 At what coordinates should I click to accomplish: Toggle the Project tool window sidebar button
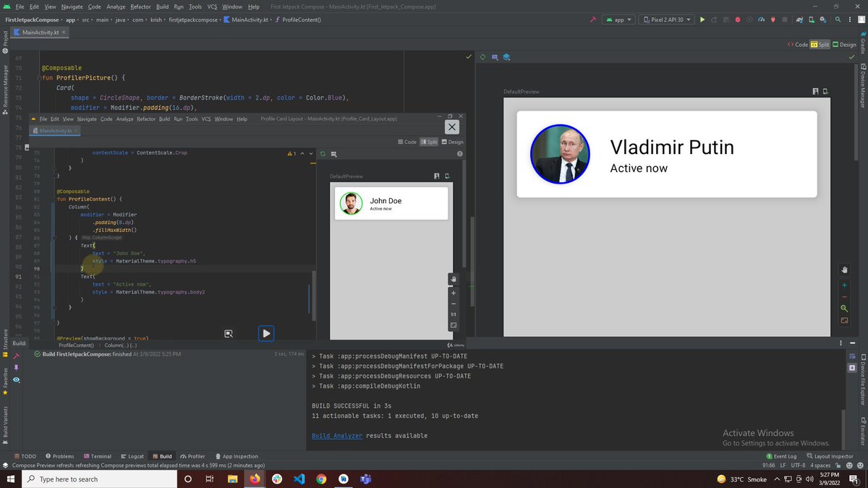tap(5, 40)
